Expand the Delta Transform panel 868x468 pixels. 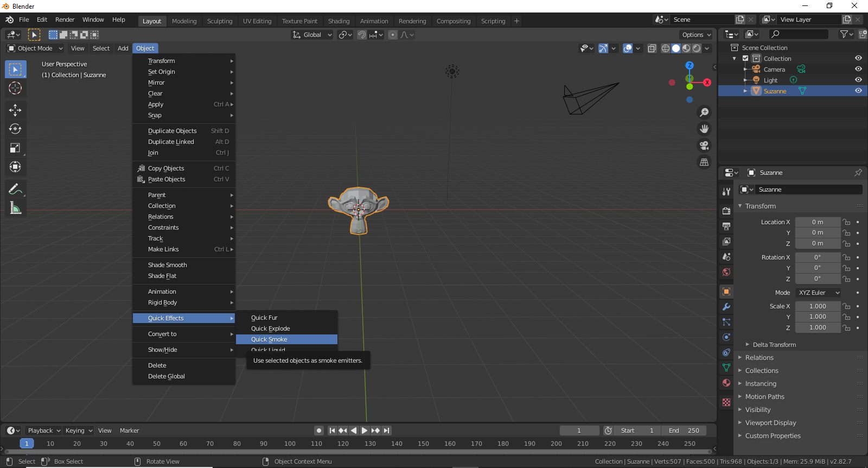(774, 345)
